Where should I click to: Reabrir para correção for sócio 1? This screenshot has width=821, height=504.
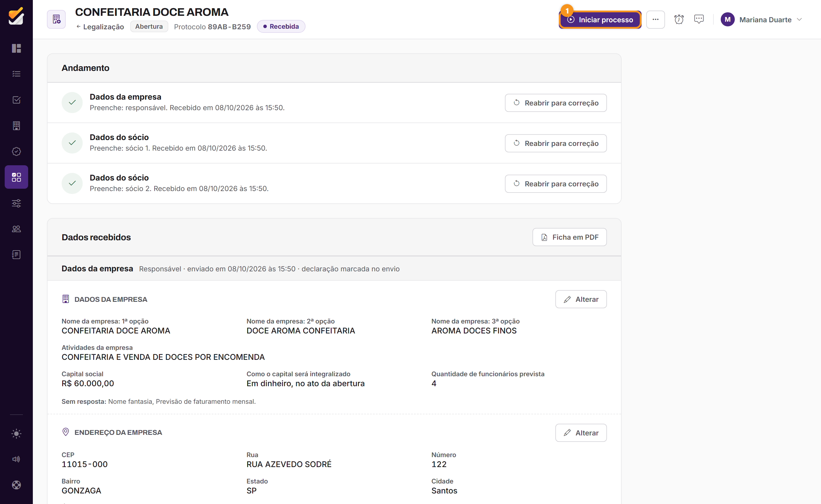556,143
